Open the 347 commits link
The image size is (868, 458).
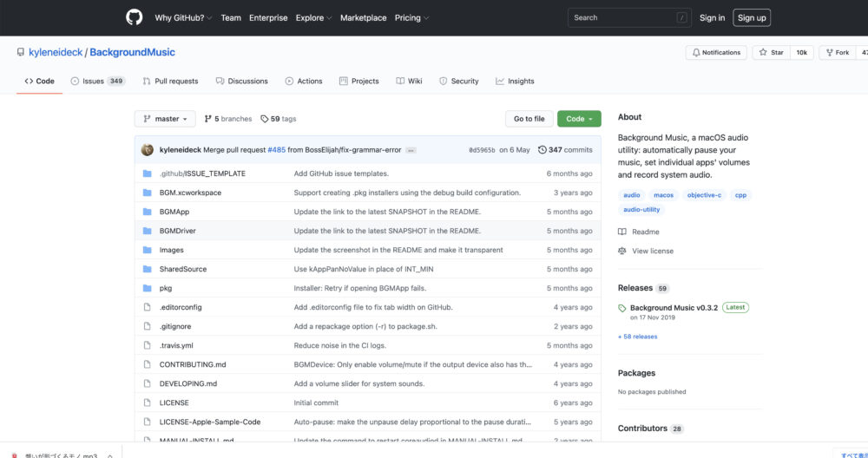tap(565, 150)
